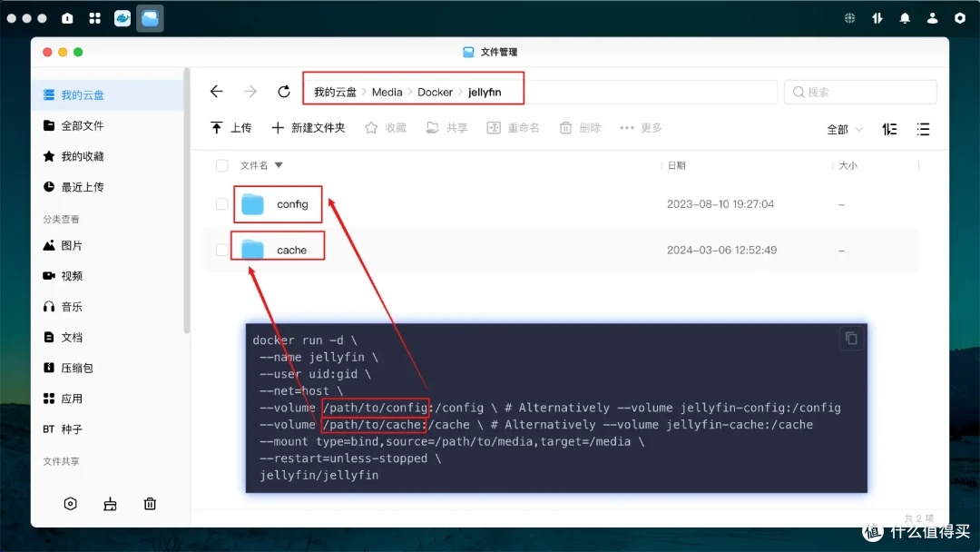Navigate to Docker in breadcrumb

[x=435, y=92]
